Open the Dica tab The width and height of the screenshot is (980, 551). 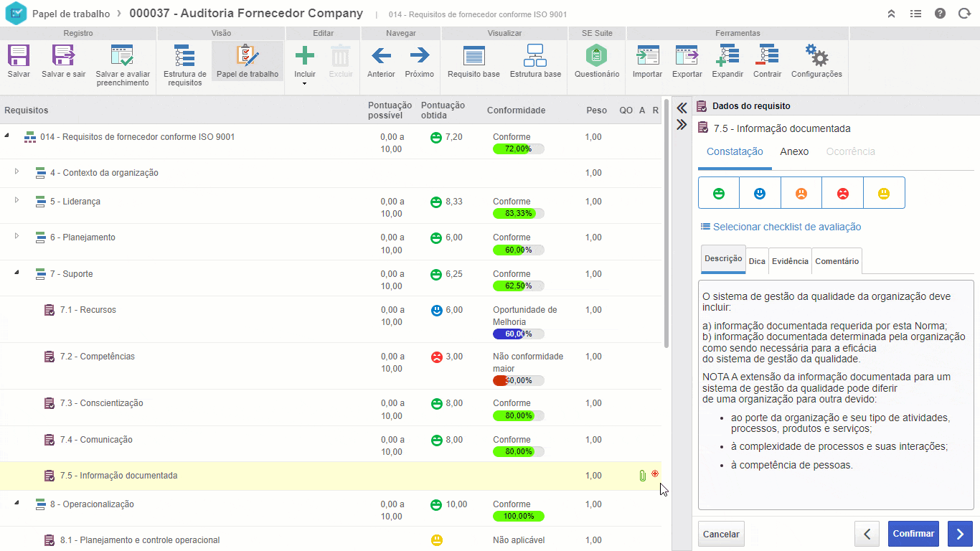click(757, 261)
